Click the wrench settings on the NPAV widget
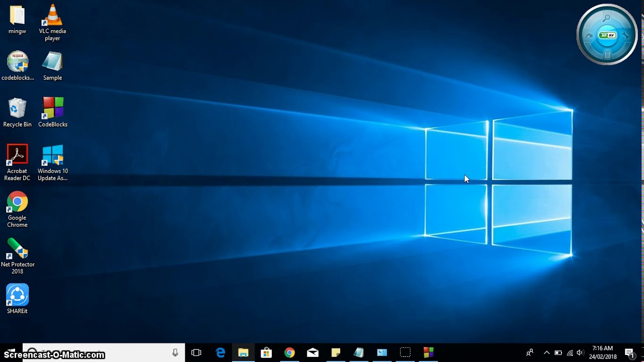Viewport: 644px width, 362px height. tap(625, 35)
